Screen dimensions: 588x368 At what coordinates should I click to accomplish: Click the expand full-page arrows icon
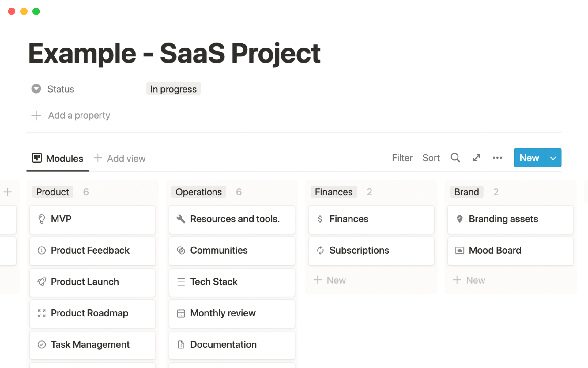click(x=476, y=158)
